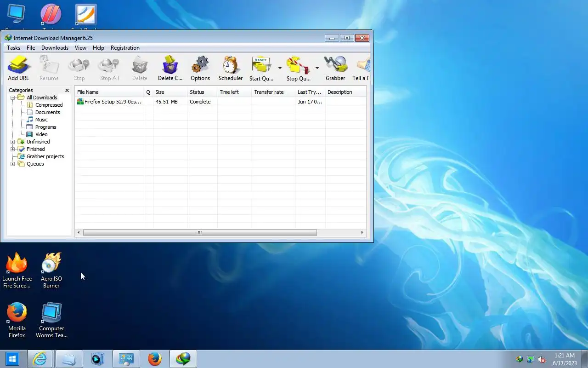
Task: Select the Aero ISO Burner desktop icon
Action: pyautogui.click(x=51, y=270)
